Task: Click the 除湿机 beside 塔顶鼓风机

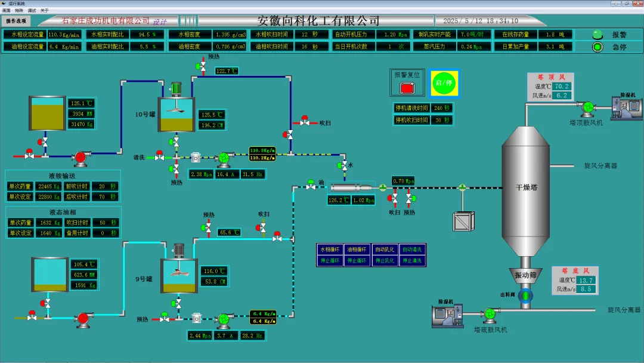Action: (626, 108)
